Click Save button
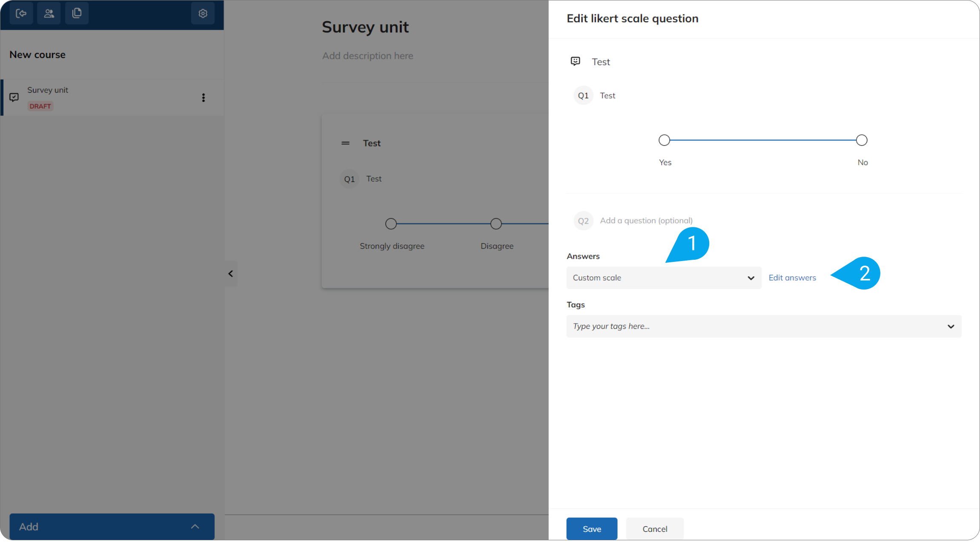The image size is (980, 542). coord(592,529)
